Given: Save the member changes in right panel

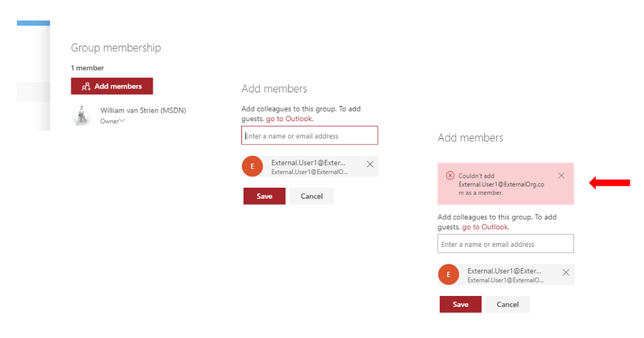Looking at the screenshot, I should click(460, 304).
